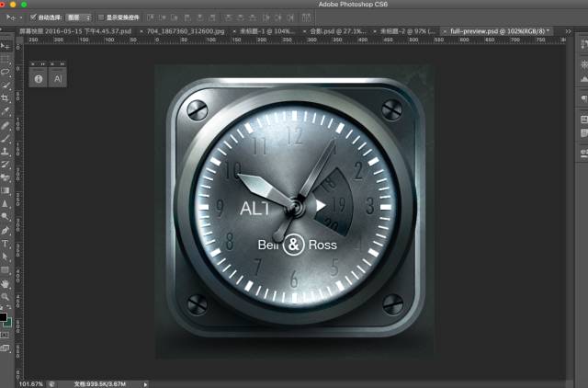Image resolution: width=588 pixels, height=388 pixels.
Task: Select the Horizontal Type tool
Action: (x=5, y=244)
